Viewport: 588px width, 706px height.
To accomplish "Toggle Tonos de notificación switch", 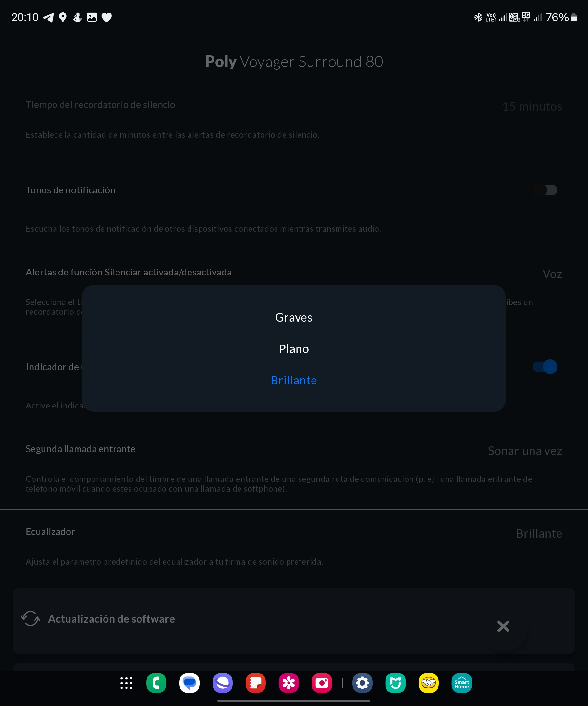I will point(545,190).
